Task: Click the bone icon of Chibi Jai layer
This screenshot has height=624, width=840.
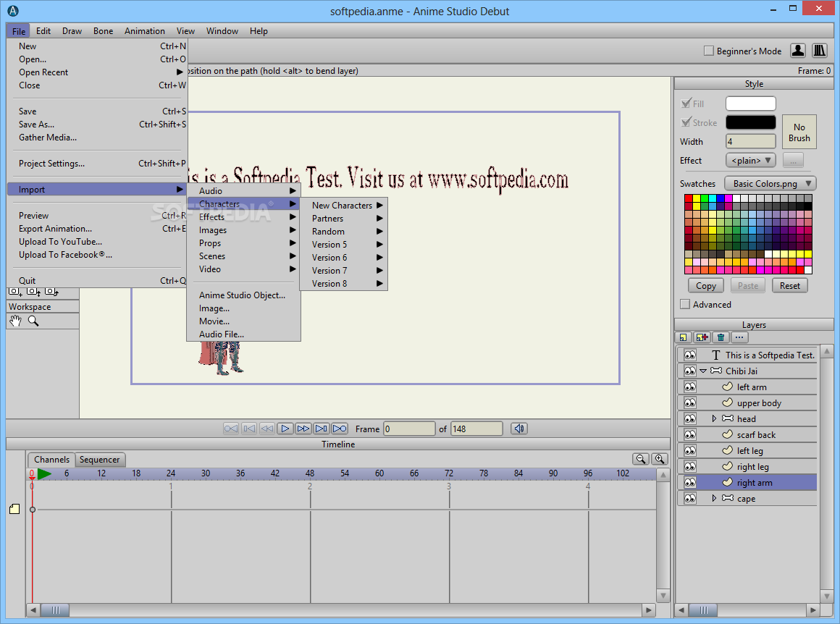Action: 715,371
